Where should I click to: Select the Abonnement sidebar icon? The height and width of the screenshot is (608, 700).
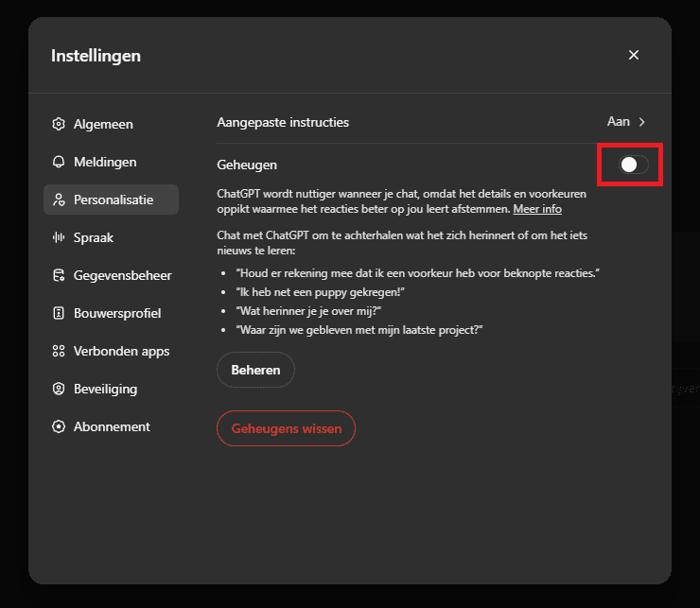click(x=59, y=426)
